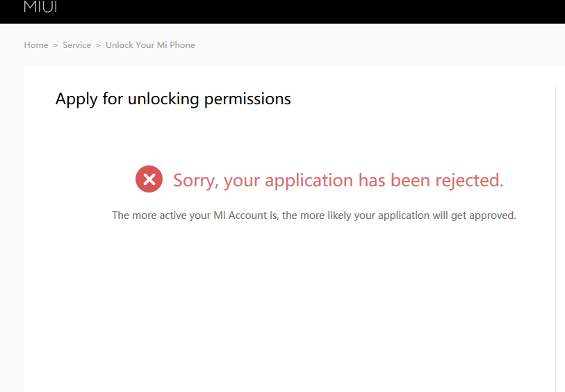565x392 pixels.
Task: Click the application rejected message text
Action: pyautogui.click(x=338, y=181)
